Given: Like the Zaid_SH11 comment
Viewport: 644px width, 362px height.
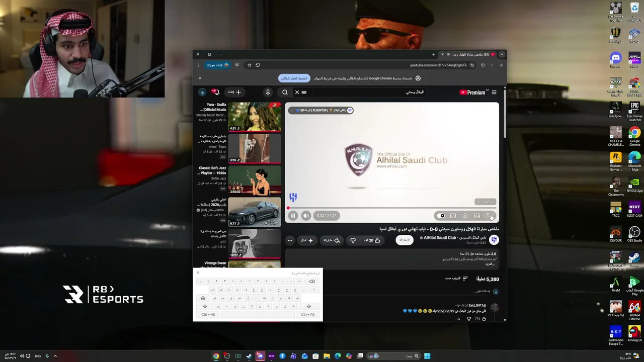Looking at the screenshot, I should (x=484, y=318).
